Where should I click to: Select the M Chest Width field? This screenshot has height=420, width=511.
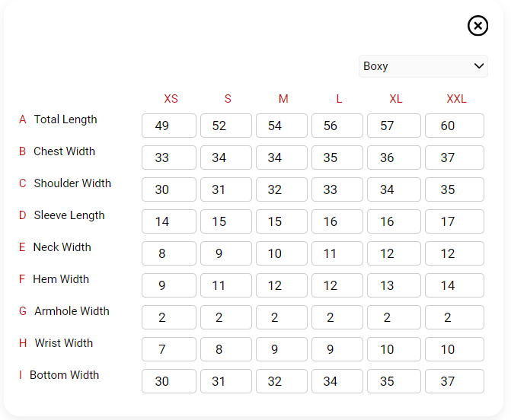(282, 157)
